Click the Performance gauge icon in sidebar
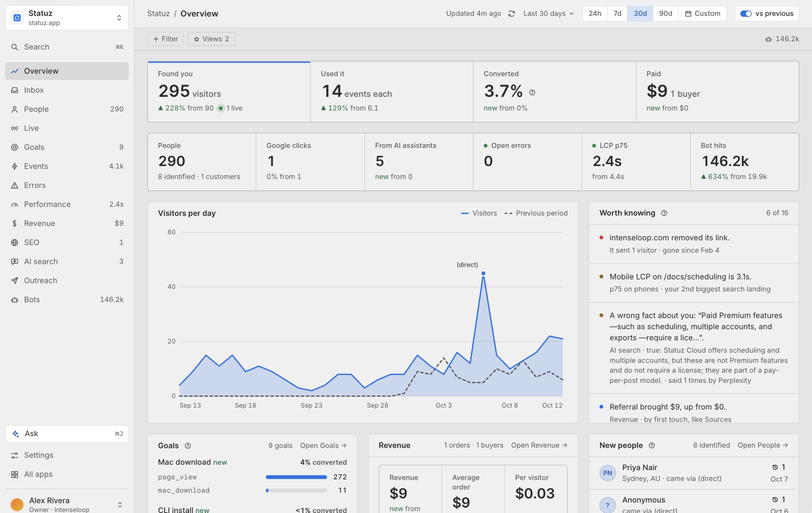812x513 pixels. pos(14,205)
